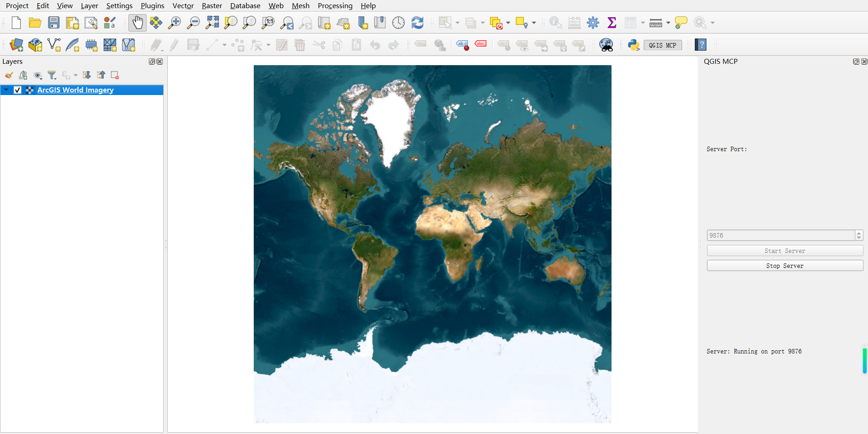Add a new group in Layers panel
Screen dimensions: 868x434
tap(23, 75)
